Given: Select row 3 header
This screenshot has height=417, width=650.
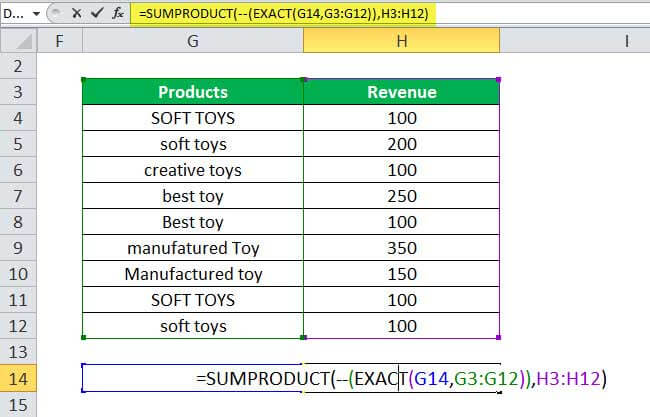Looking at the screenshot, I should coord(19,92).
